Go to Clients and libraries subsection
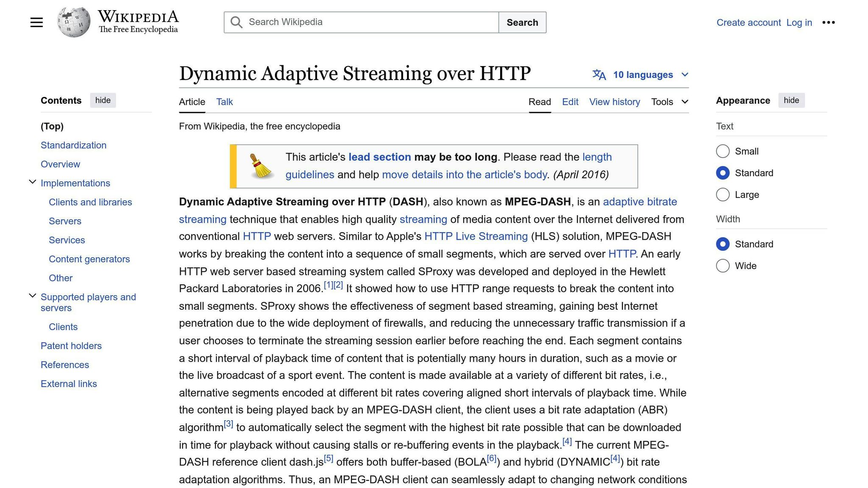Image resolution: width=868 pixels, height=488 pixels. (x=90, y=202)
